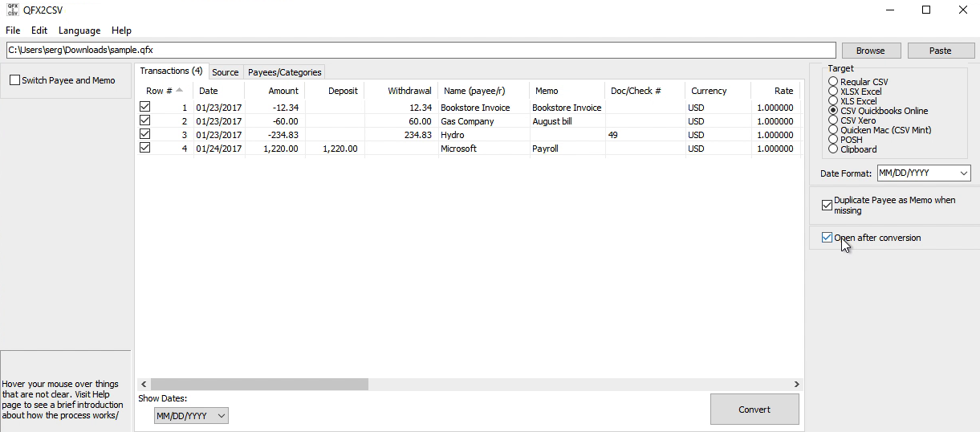
Task: Click the file path input field
Action: tap(421, 50)
